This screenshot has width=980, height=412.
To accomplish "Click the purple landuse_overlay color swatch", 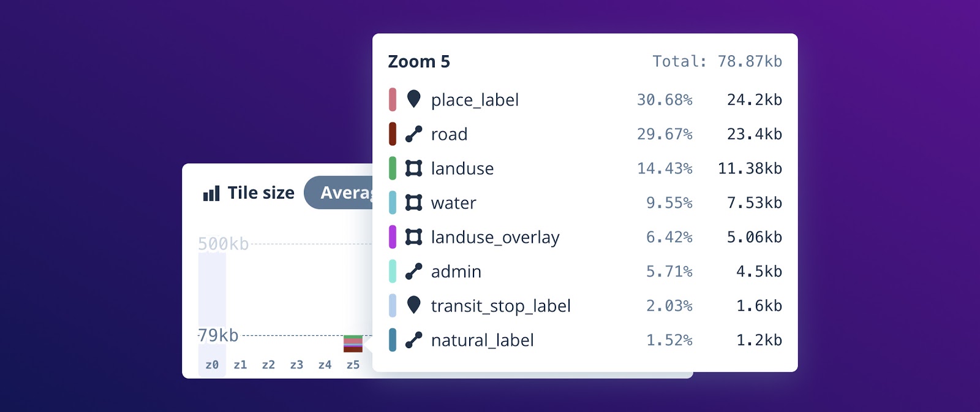I will pos(393,237).
